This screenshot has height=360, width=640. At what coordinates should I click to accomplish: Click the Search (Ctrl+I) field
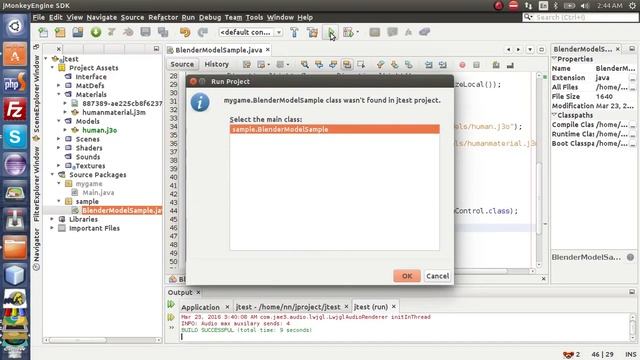[x=580, y=17]
